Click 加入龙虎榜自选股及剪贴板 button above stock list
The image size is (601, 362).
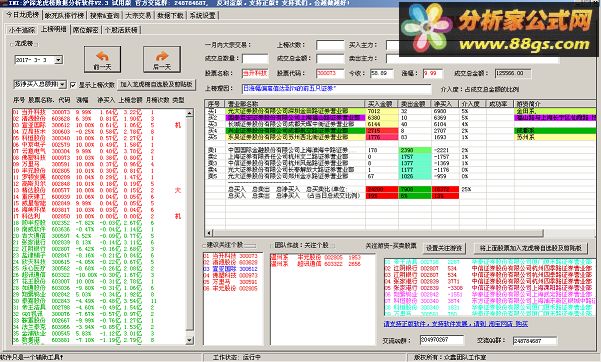click(x=156, y=84)
